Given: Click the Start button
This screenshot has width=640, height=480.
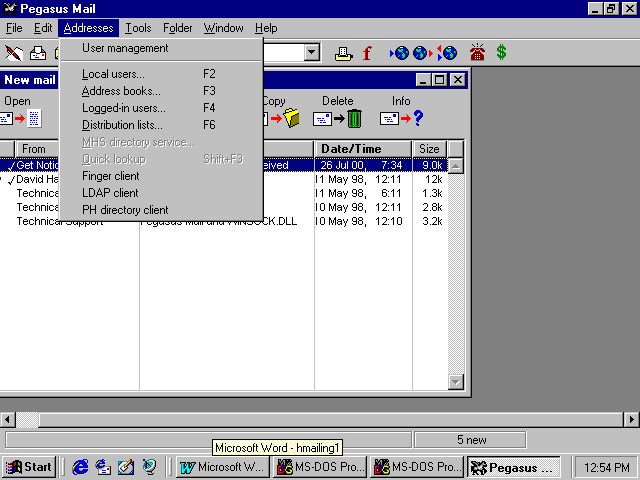Looking at the screenshot, I should coord(29,467).
